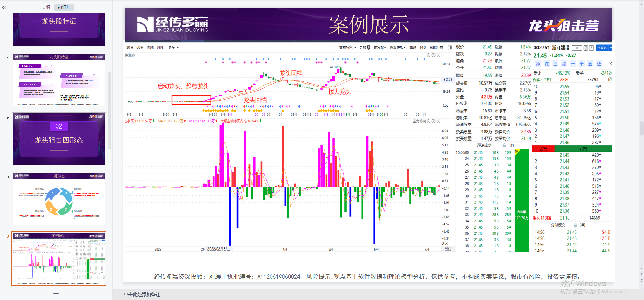Viewport: 644px width, 300px height.
Task: Open the 交易特色 dropdown
Action: pos(348,47)
